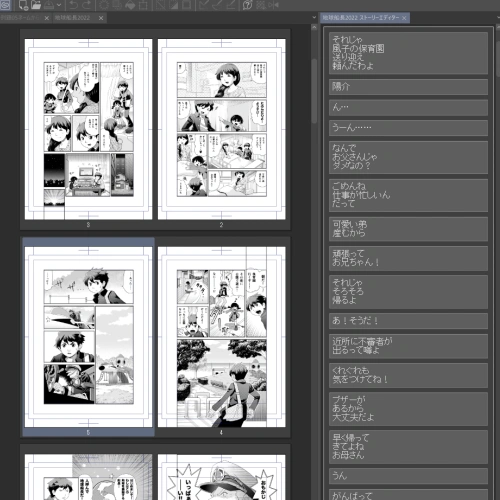Activate Scale/Rotate transform icon
Image resolution: width=500 pixels, height=500 pixels.
(143, 5)
